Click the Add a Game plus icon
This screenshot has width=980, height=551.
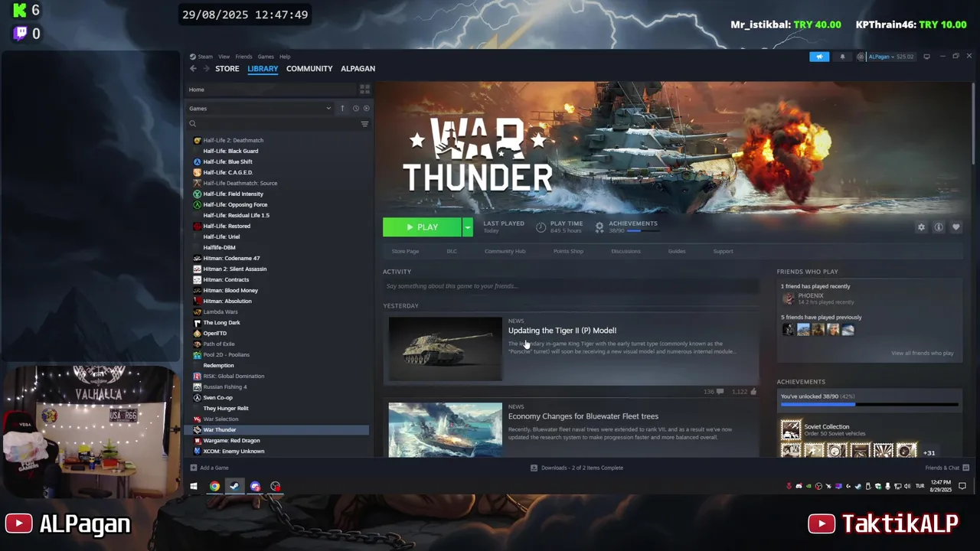(193, 468)
